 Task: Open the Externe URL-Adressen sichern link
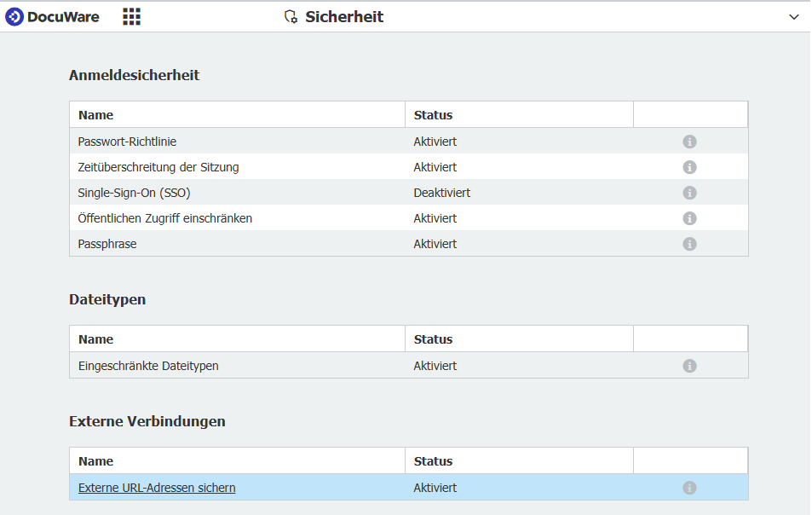coord(157,488)
